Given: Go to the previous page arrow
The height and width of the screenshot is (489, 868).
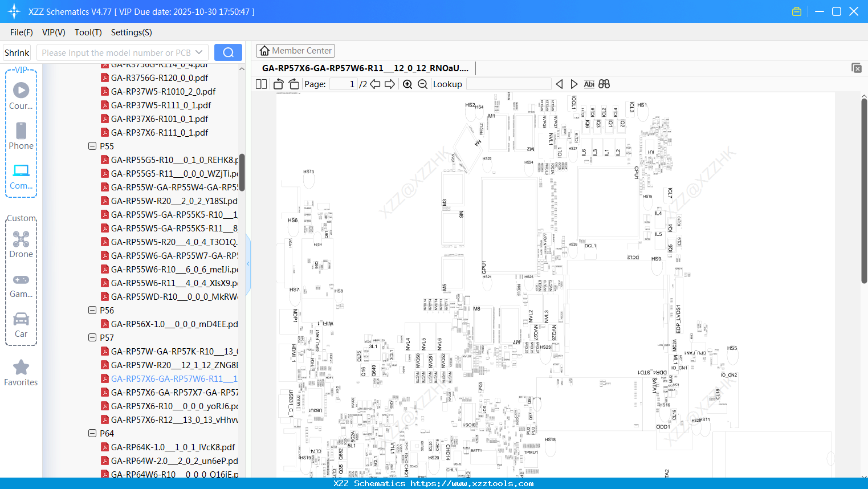Looking at the screenshot, I should point(375,84).
